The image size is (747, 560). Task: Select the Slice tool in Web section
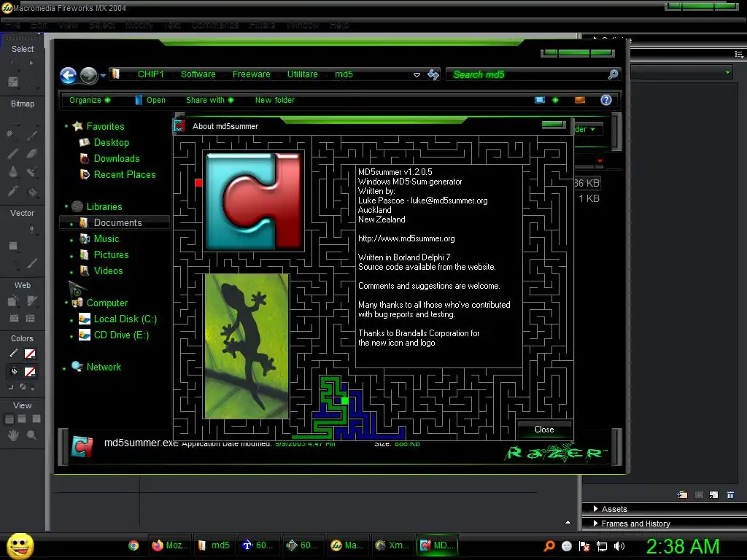click(x=32, y=301)
